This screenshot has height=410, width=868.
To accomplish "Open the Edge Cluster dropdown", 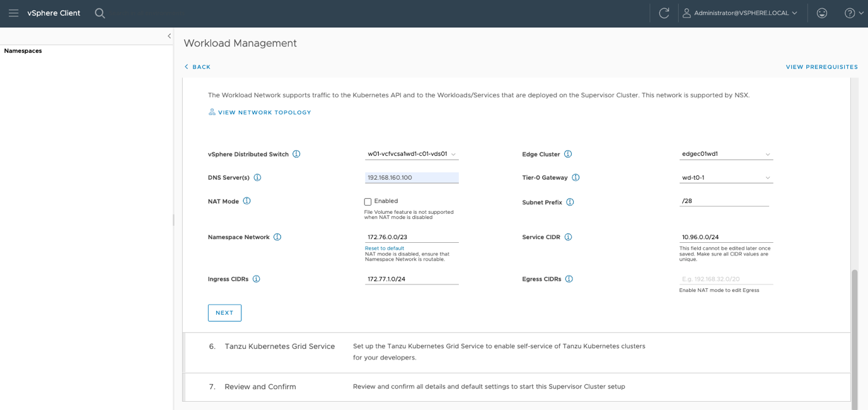I will [x=726, y=154].
